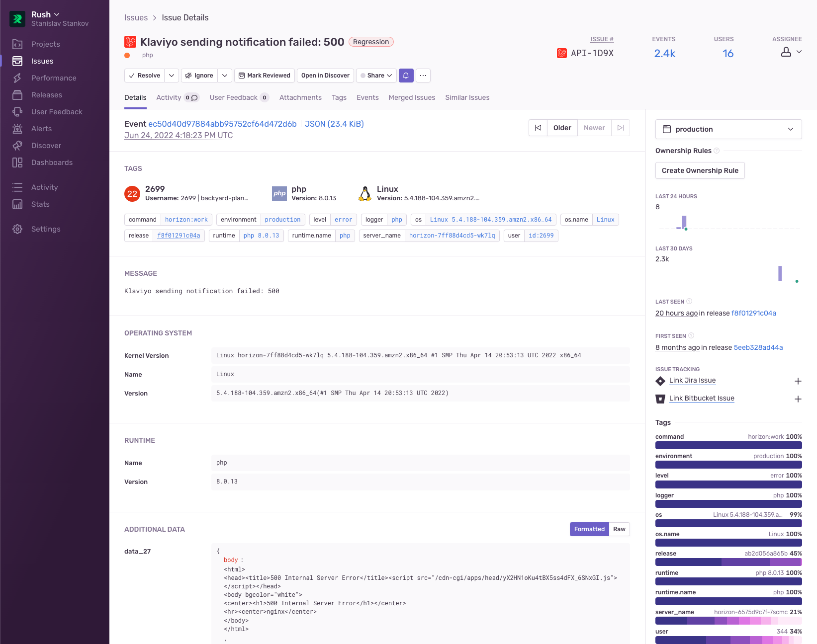The width and height of the screenshot is (817, 644).
Task: Open Discover from the sidebar
Action: tap(46, 146)
